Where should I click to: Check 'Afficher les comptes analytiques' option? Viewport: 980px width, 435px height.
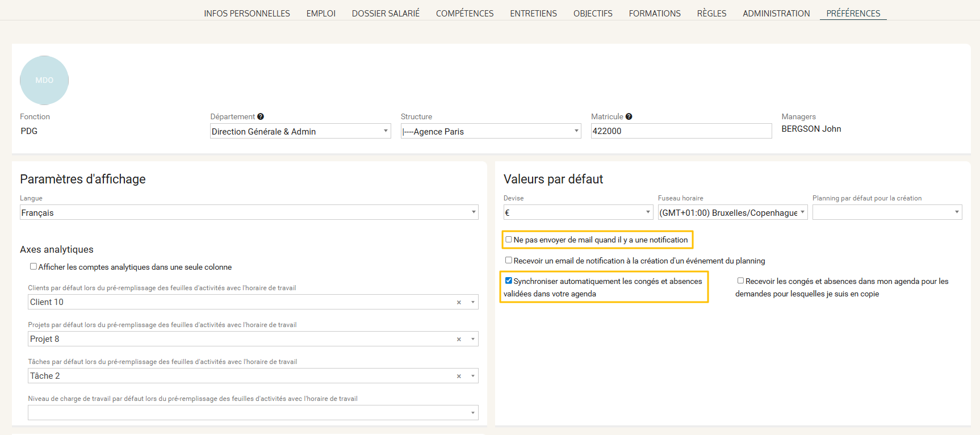[x=33, y=266]
